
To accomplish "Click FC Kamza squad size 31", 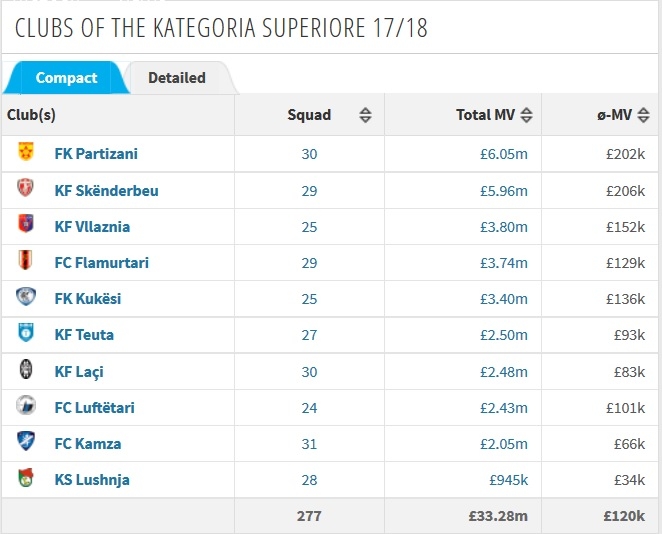I will click(309, 444).
